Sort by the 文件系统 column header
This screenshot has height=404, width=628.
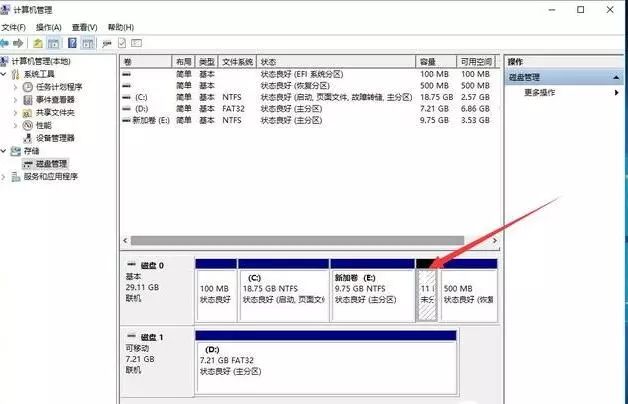pos(238,62)
